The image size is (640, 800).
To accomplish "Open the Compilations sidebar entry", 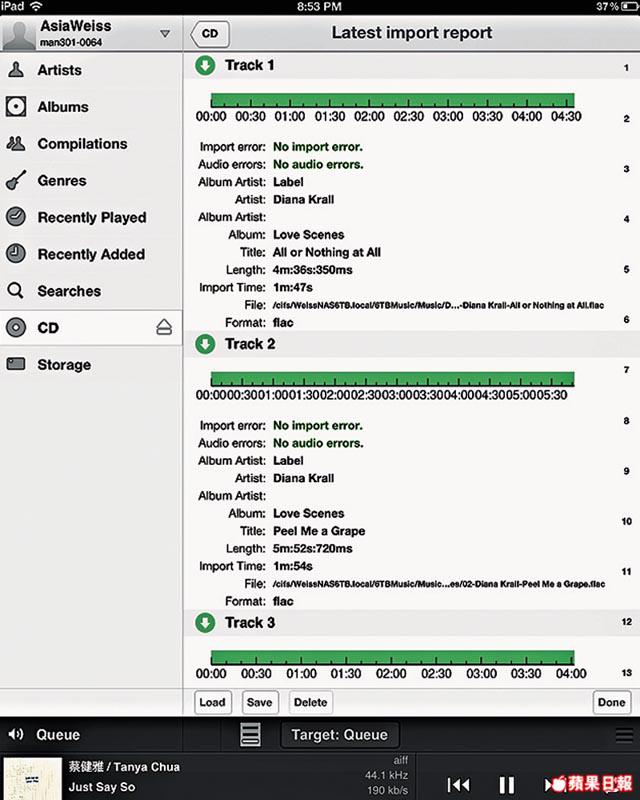I will [91, 144].
